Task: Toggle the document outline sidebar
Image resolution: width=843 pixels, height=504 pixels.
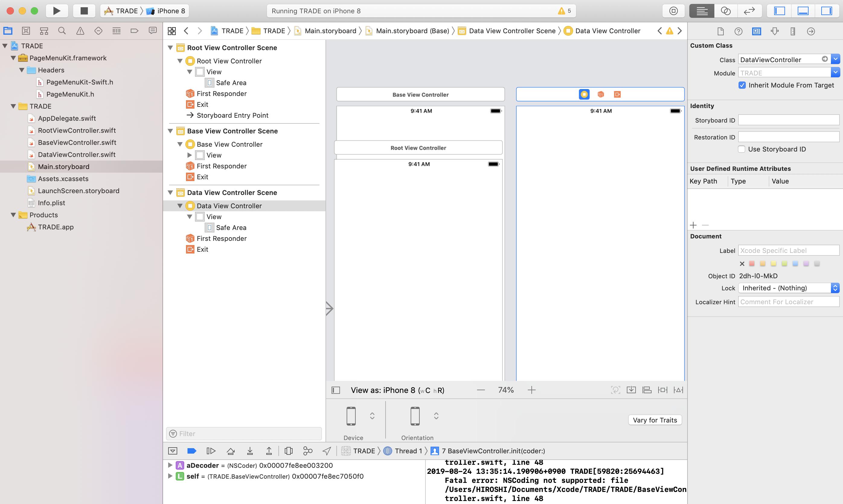Action: click(x=336, y=390)
